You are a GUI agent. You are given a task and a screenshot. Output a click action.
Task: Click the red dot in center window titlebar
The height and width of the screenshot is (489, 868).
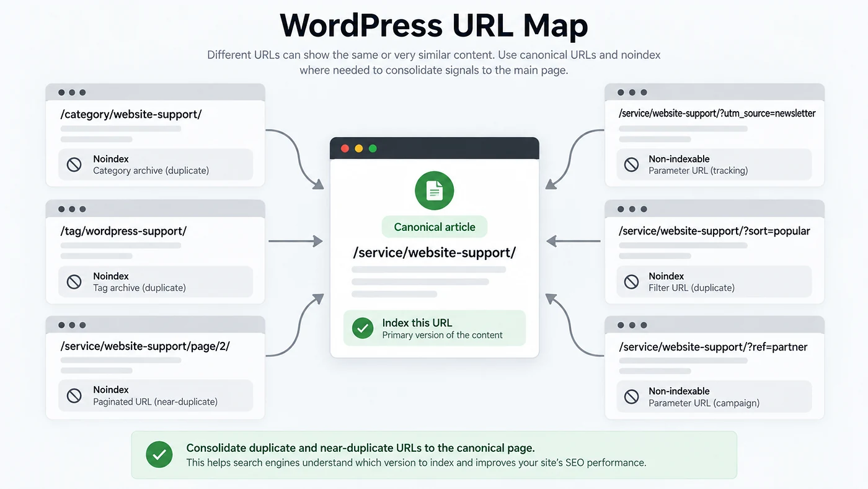pos(345,148)
